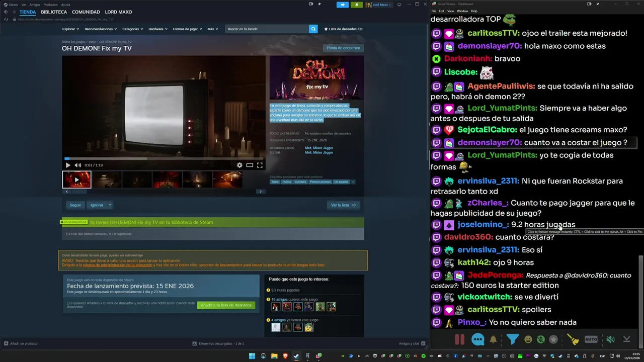
Task: Pause the Social Stream chat feed
Action: 459,339
